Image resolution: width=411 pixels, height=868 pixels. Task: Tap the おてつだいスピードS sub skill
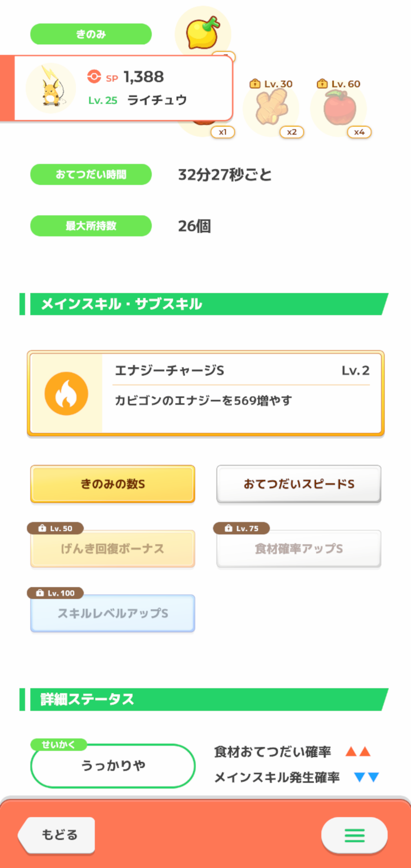click(299, 484)
